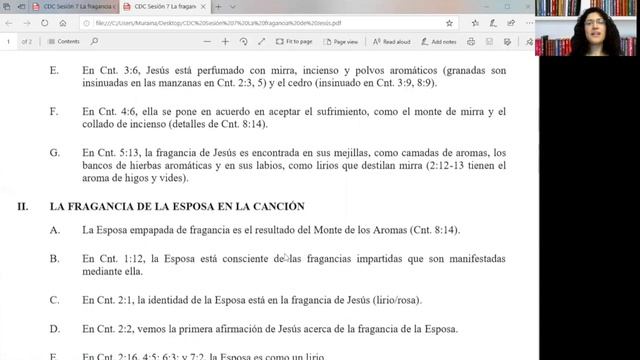Zoom in on the PDF
The image size is (640, 360).
coord(225,42)
